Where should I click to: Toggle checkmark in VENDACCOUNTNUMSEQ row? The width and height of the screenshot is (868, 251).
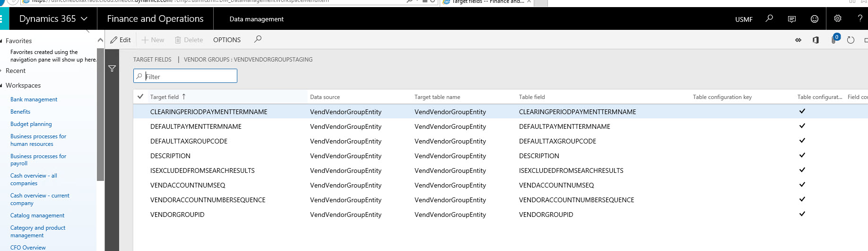coord(802,185)
